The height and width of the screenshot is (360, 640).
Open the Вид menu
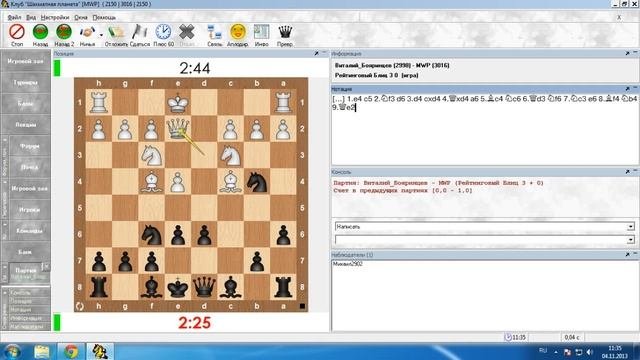(31, 18)
